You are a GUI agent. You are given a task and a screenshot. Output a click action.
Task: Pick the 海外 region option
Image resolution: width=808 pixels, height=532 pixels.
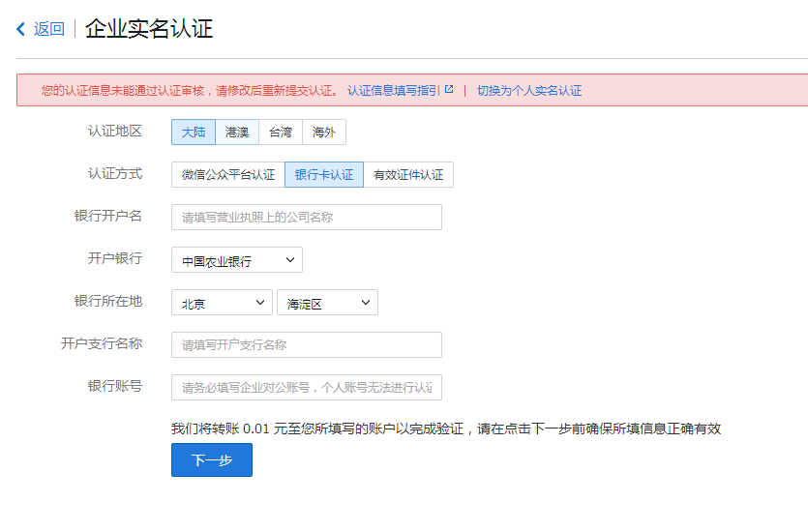(324, 133)
